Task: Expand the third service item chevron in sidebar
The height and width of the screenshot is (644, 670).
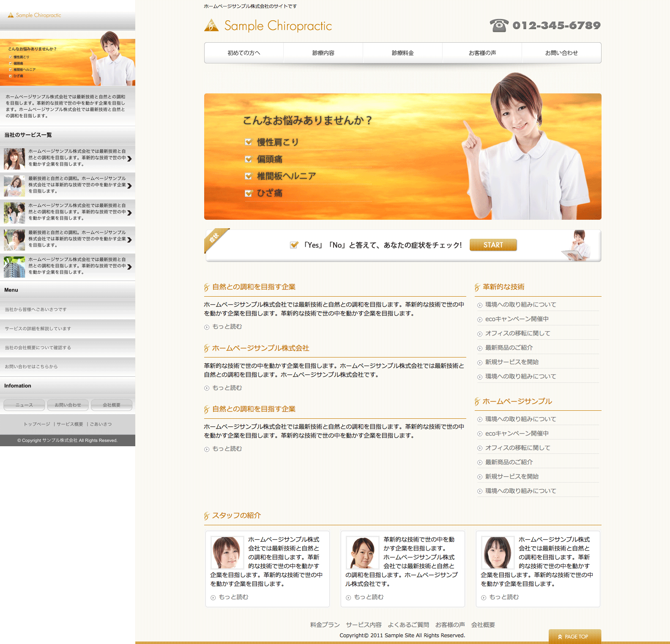Action: [x=129, y=213]
